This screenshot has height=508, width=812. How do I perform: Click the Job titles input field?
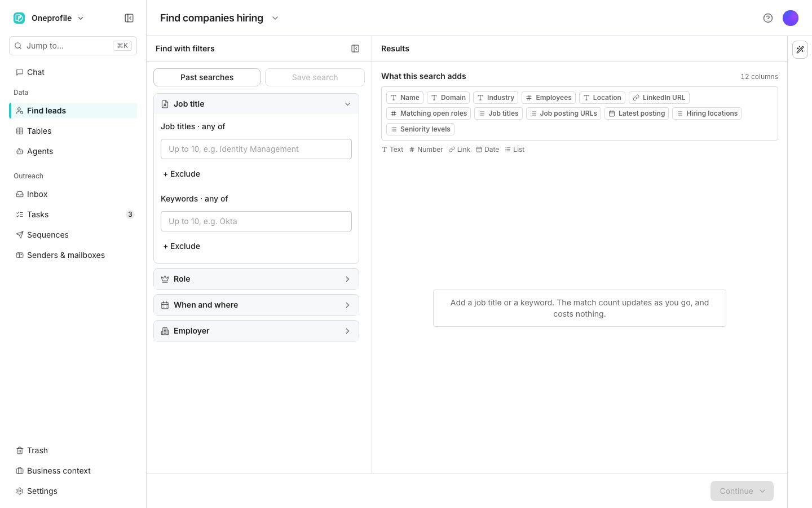(256, 149)
